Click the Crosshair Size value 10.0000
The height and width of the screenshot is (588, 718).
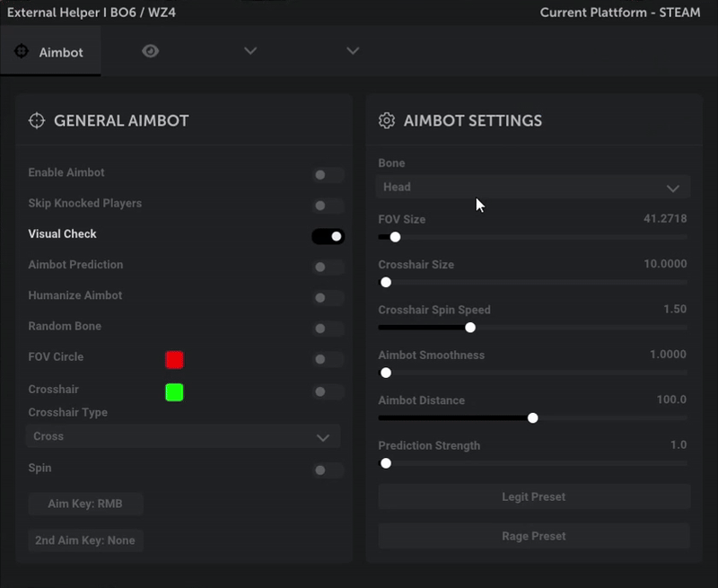point(665,264)
